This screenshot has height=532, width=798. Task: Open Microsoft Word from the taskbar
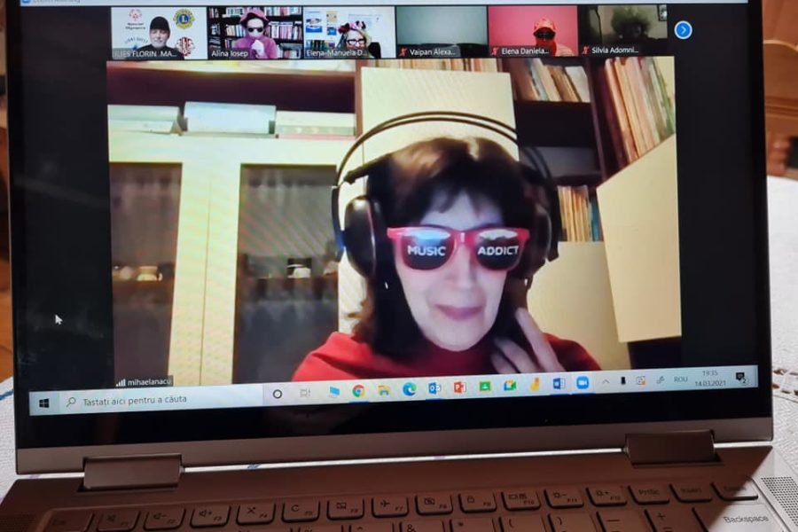click(x=559, y=383)
